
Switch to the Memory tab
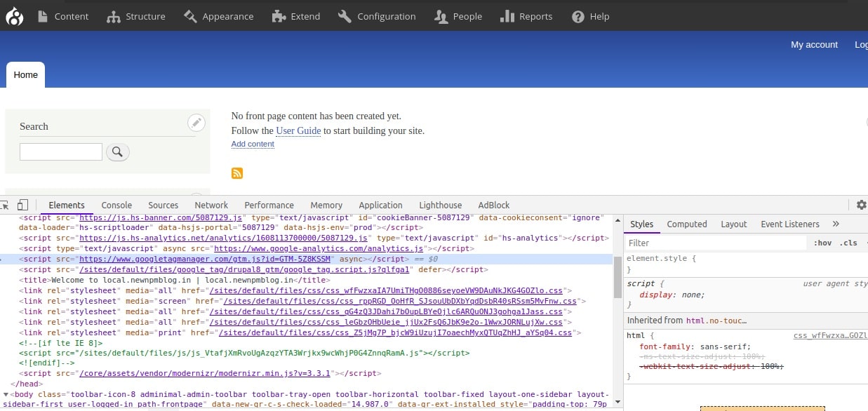click(326, 205)
